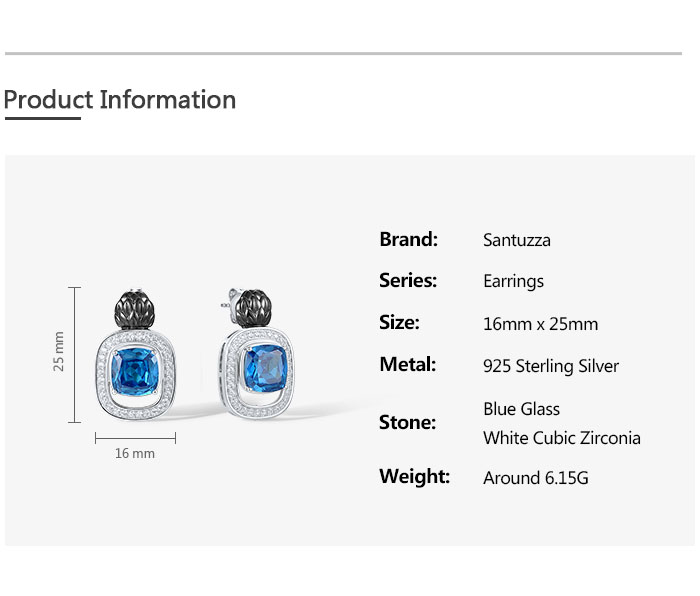Viewport: 700px width, 596px height.
Task: Select the Earrings series value
Action: [x=513, y=282]
